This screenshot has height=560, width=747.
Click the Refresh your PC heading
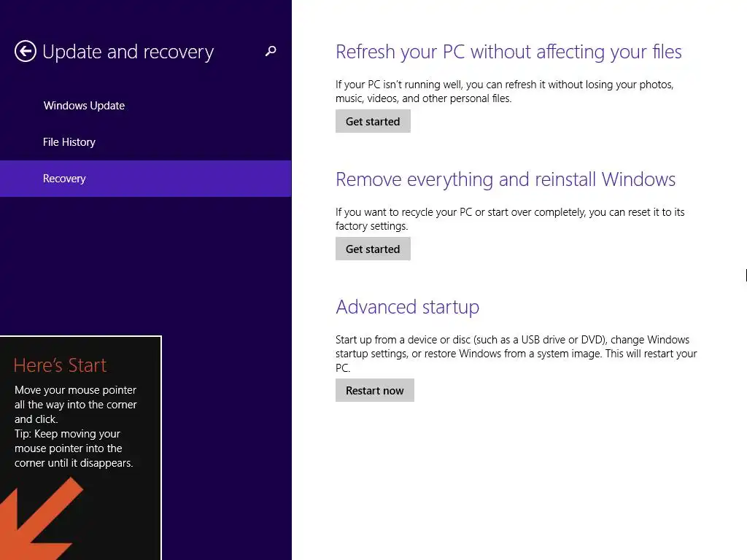click(508, 52)
